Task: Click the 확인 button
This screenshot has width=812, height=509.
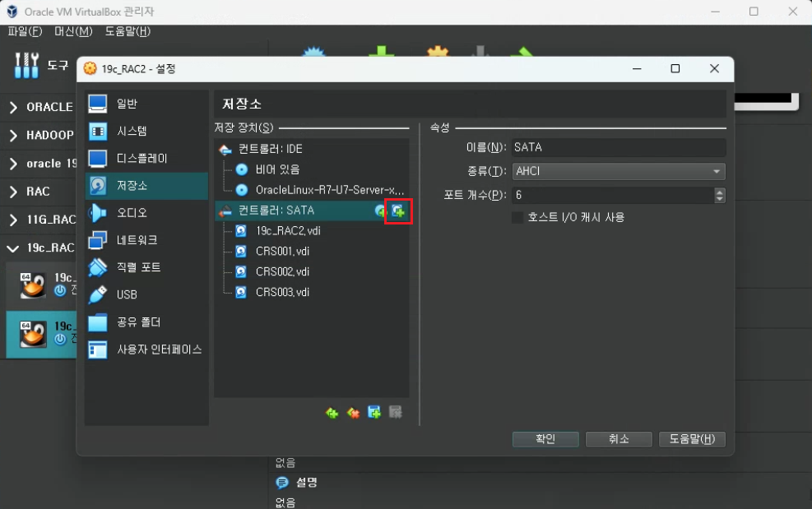Action: [x=545, y=439]
